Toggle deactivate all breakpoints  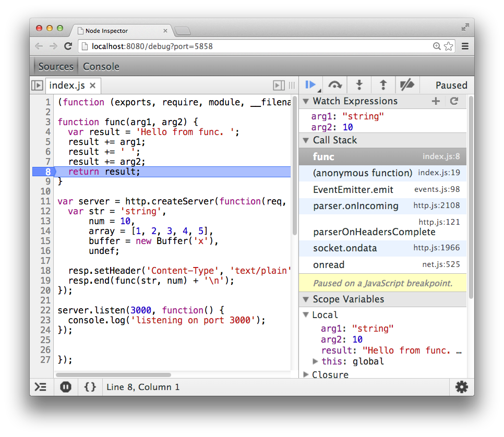(x=407, y=85)
